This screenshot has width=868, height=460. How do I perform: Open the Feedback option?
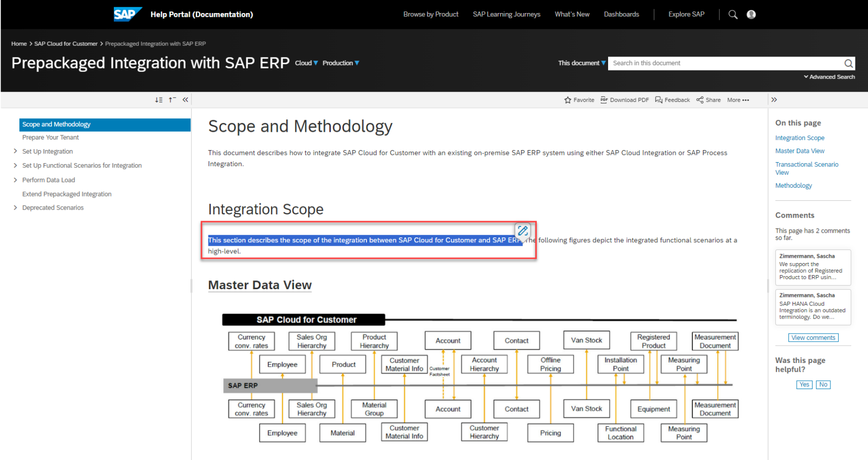tap(672, 100)
